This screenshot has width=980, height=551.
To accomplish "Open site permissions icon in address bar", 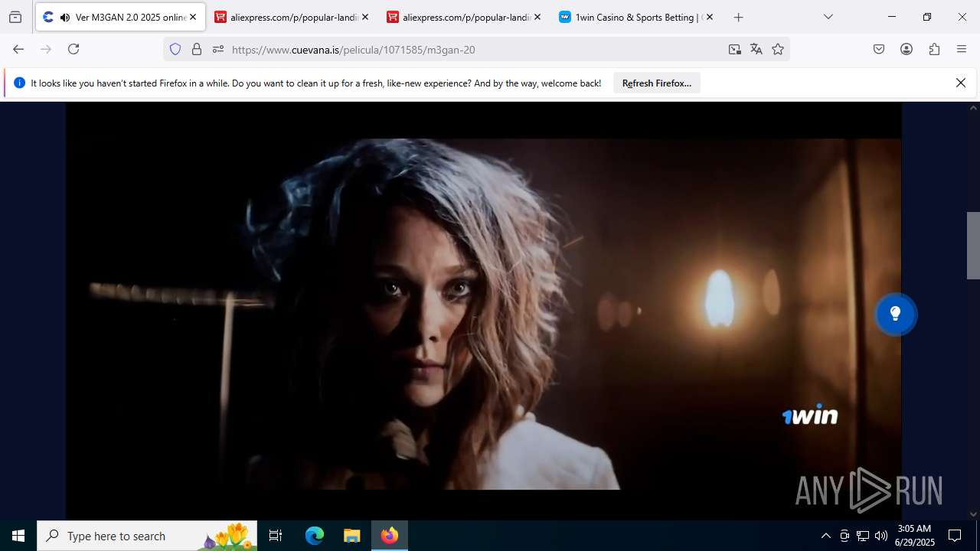I will 218,49.
